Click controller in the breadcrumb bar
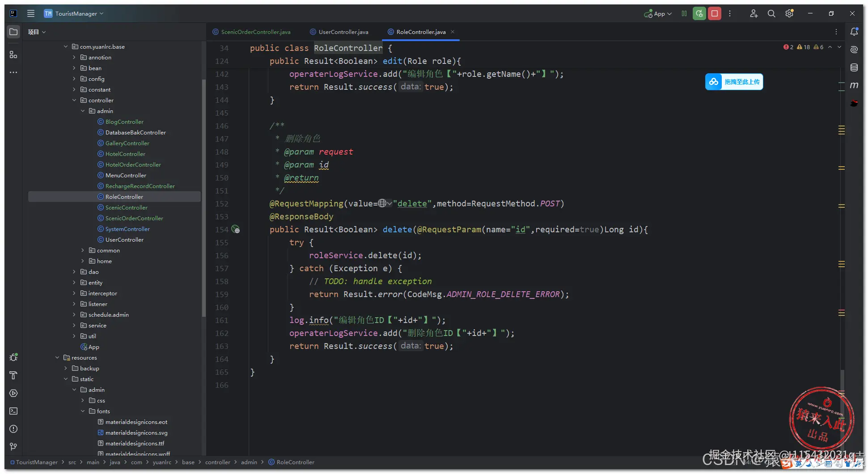The height and width of the screenshot is (474, 868). [218, 462]
